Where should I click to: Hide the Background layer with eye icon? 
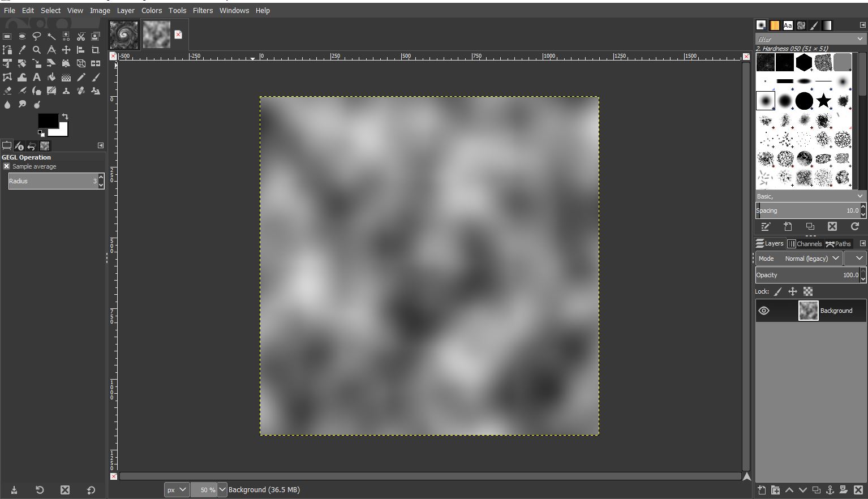pyautogui.click(x=764, y=311)
